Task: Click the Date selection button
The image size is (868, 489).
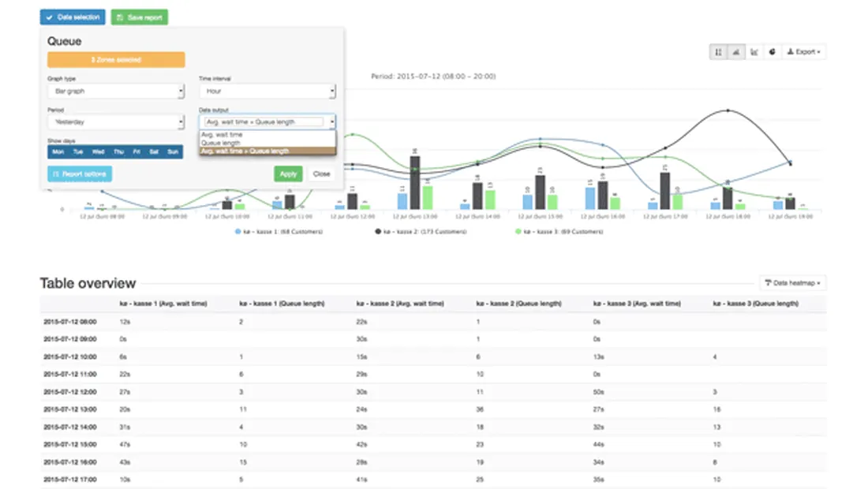Action: click(x=73, y=17)
